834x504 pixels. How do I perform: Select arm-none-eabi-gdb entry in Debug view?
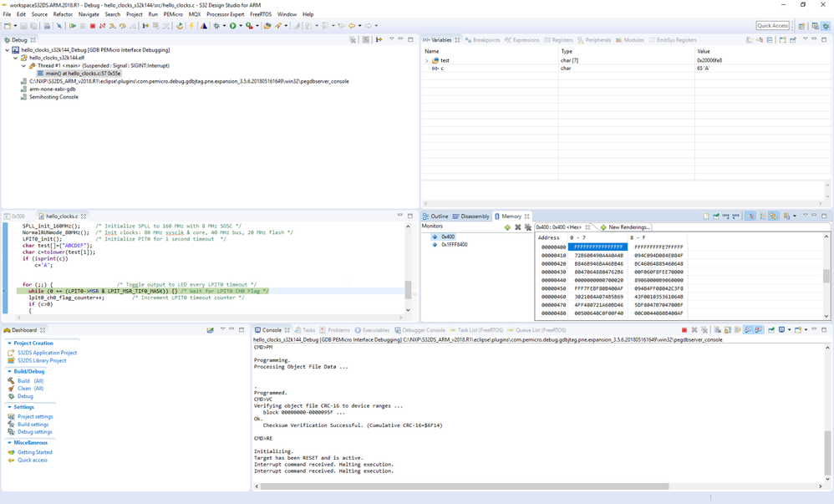52,89
